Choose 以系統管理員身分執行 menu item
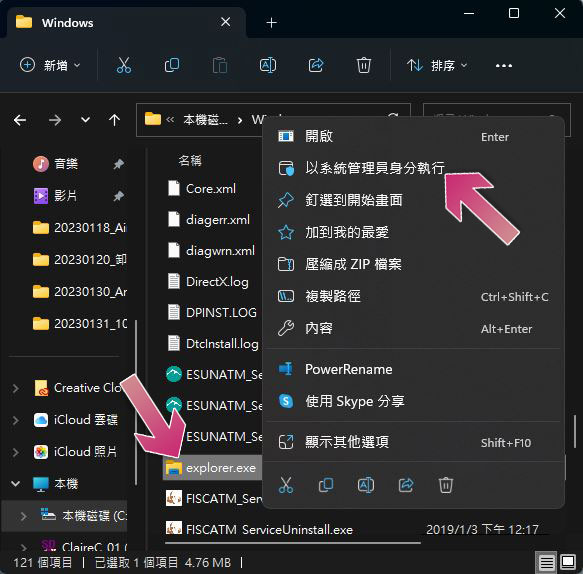583x574 pixels. pos(413,168)
